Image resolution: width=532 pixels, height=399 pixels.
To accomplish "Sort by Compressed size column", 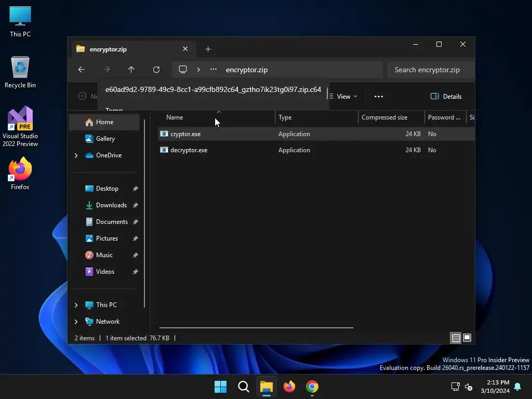I will tap(391, 117).
